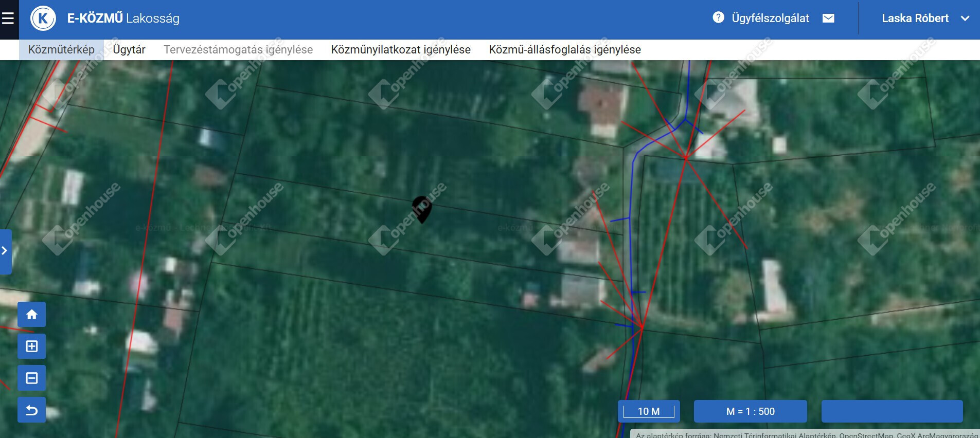Zoom in with the plus button
Viewport: 980px width, 438px height.
[31, 346]
